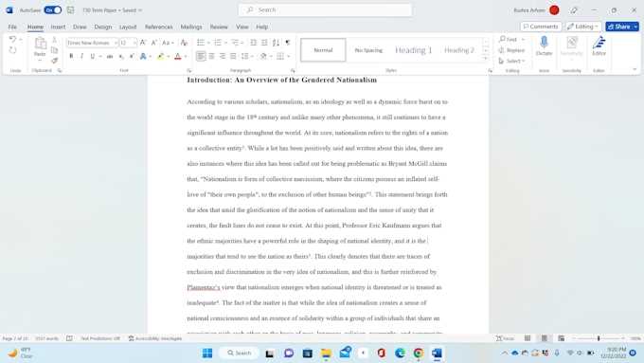Open the font name dropdown

[x=116, y=43]
